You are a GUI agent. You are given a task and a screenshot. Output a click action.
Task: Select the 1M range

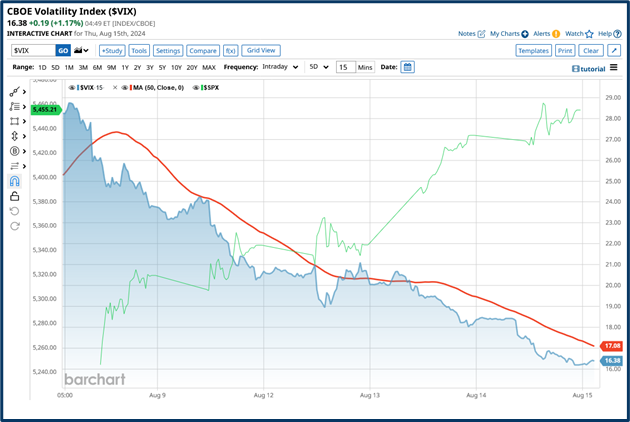tap(69, 68)
